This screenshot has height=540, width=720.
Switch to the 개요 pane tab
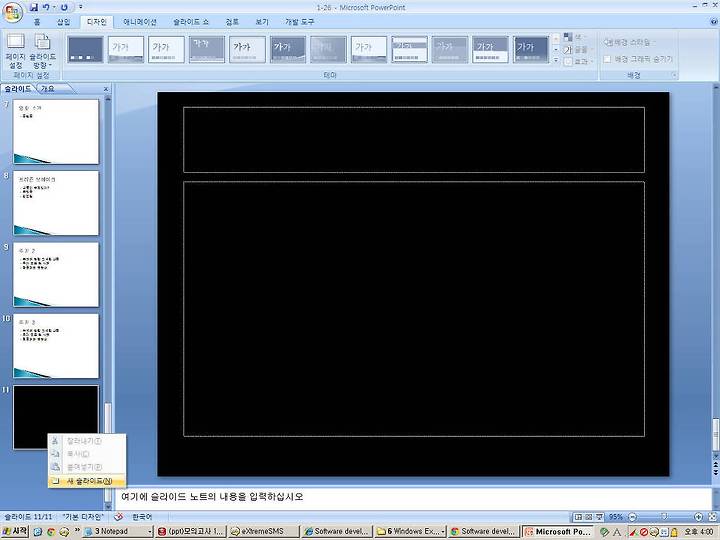coord(48,88)
